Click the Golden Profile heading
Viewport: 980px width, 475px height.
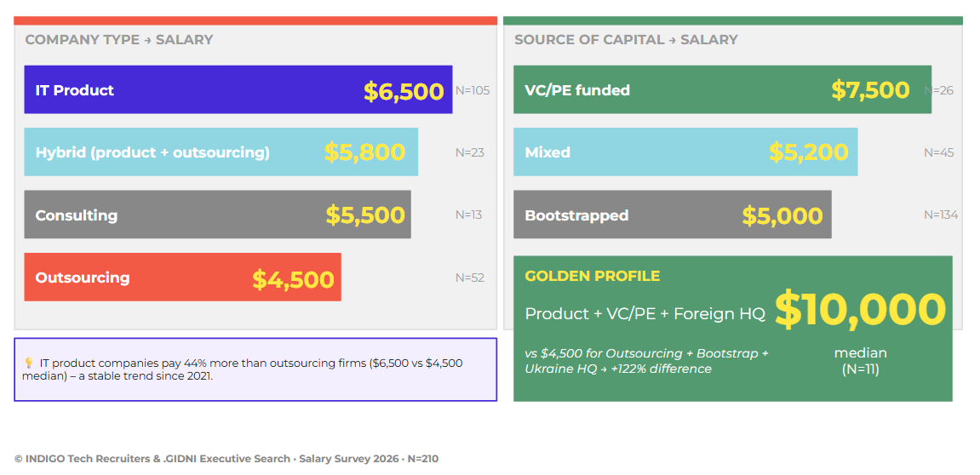click(593, 277)
